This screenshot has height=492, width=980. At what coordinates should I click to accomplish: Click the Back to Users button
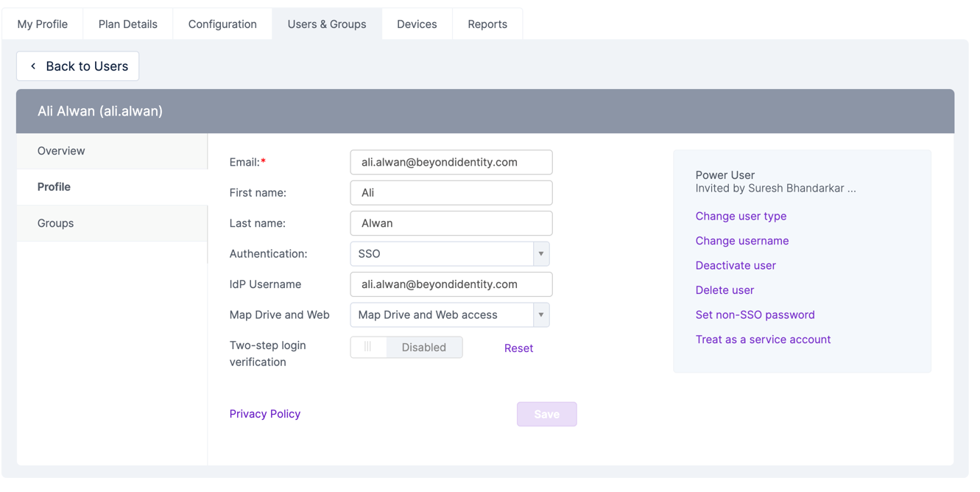pos(78,66)
